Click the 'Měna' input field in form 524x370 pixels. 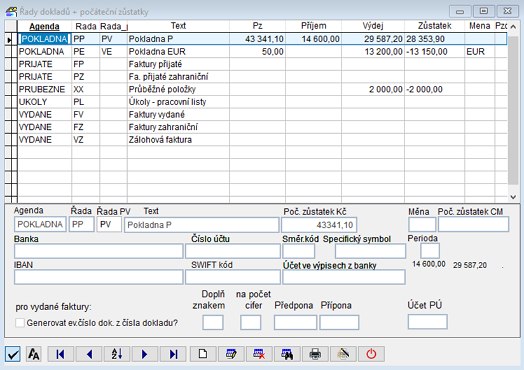tap(422, 224)
